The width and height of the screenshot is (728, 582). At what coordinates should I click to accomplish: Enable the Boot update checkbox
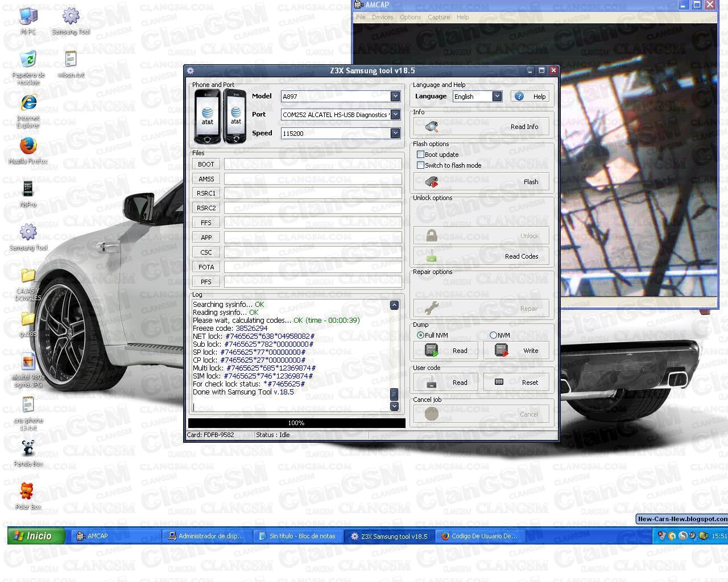click(420, 155)
